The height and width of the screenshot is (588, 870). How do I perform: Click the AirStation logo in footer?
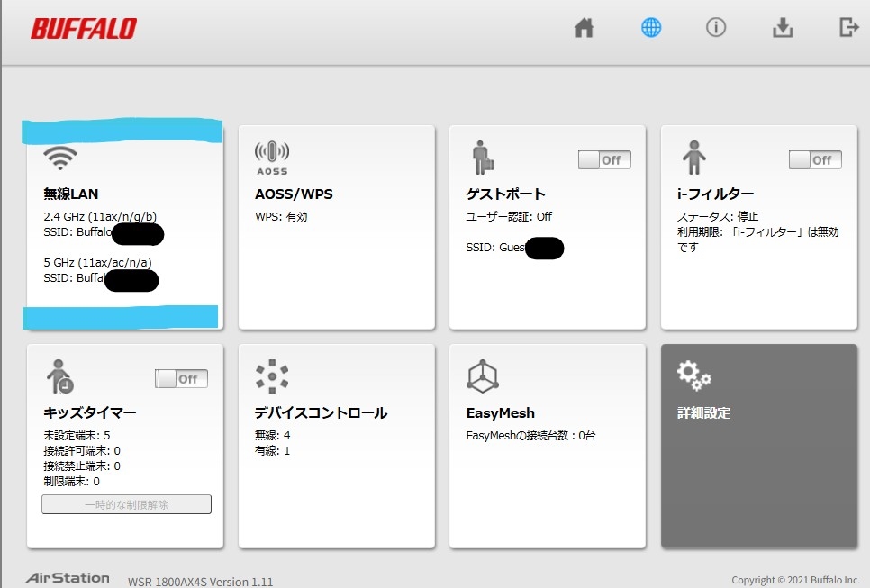tap(68, 578)
